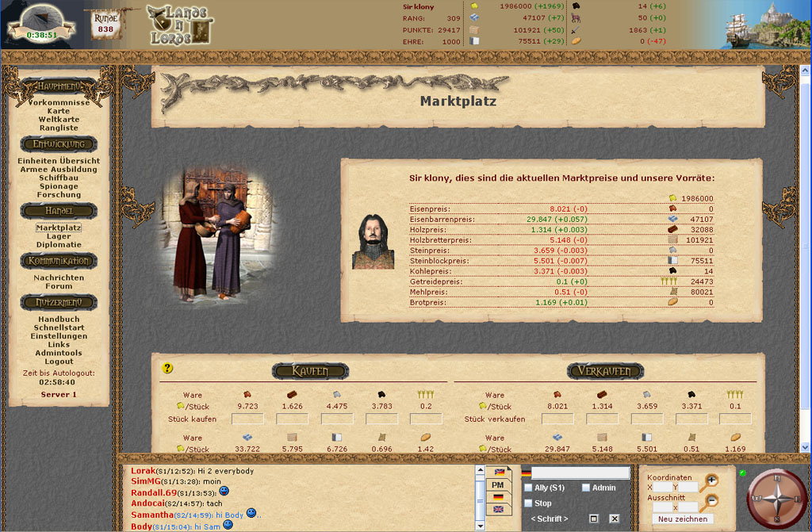This screenshot has height=532, width=812.
Task: Click the square maximize chat icon
Action: point(594,519)
